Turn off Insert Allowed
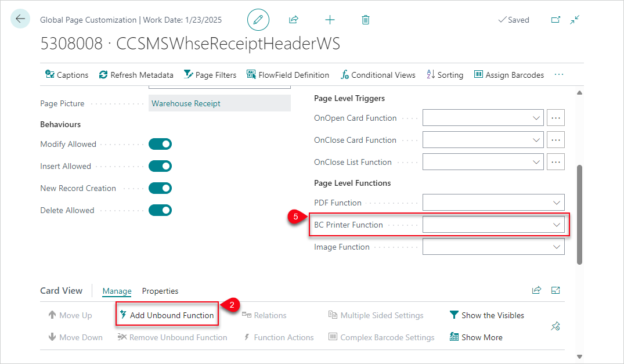The width and height of the screenshot is (624, 364). point(160,165)
